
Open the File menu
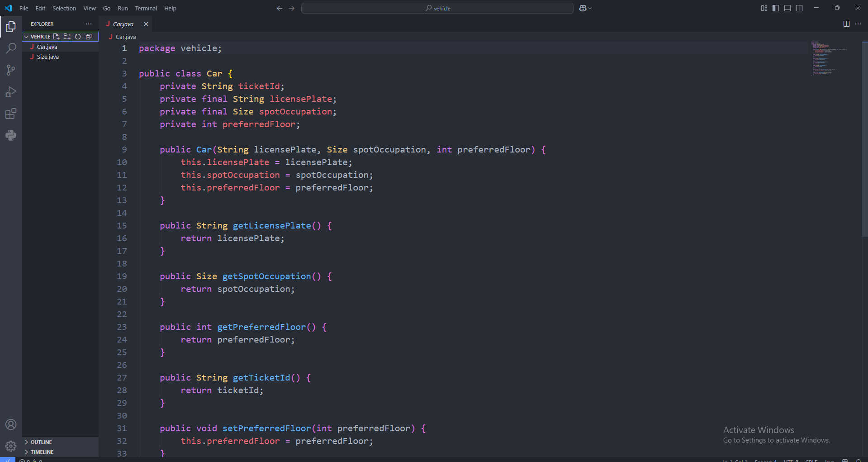(x=24, y=8)
